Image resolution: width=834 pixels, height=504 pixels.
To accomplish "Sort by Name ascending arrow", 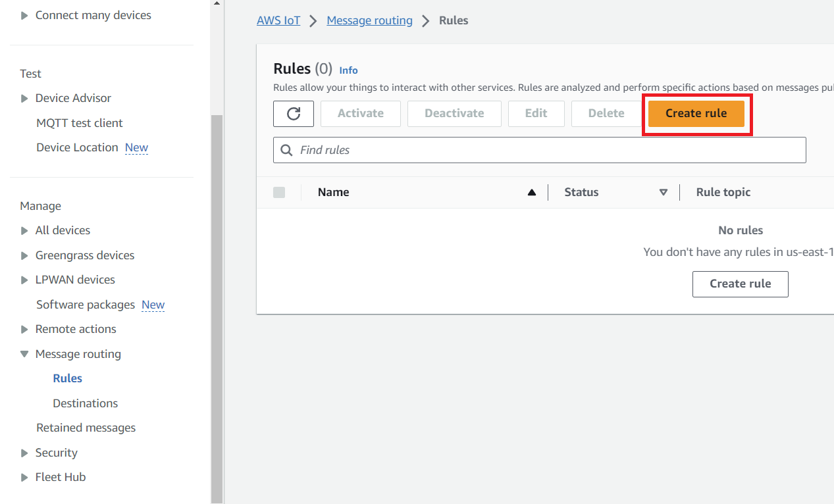I will tap(531, 192).
